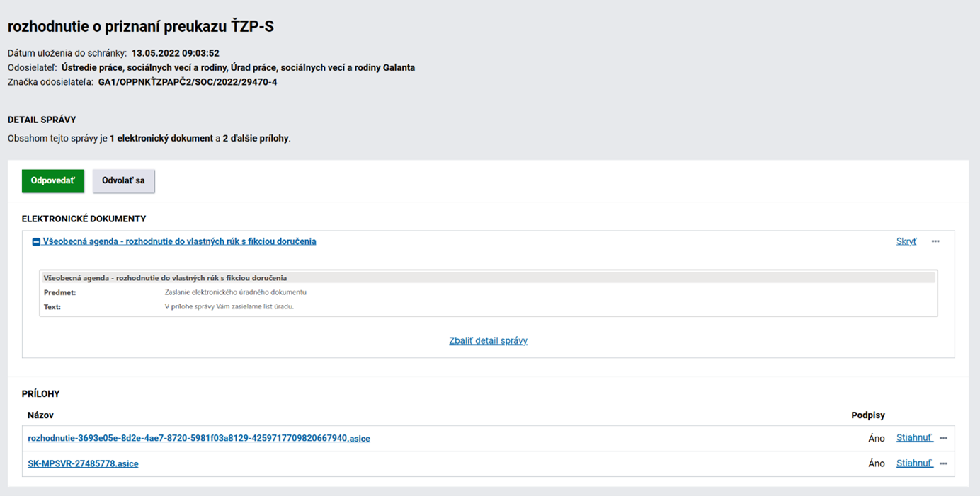Click the Áno signature value for SK-MPSVR file
This screenshot has width=980, height=496.
[877, 464]
